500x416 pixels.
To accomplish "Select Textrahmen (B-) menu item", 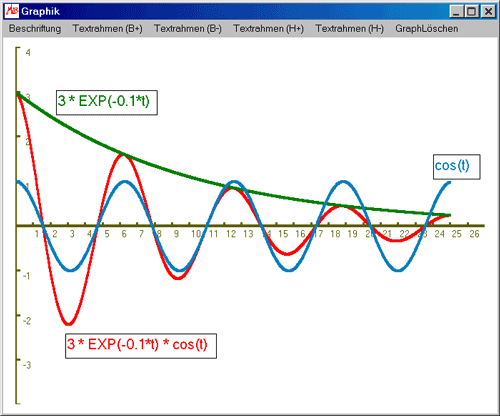I will click(x=188, y=29).
